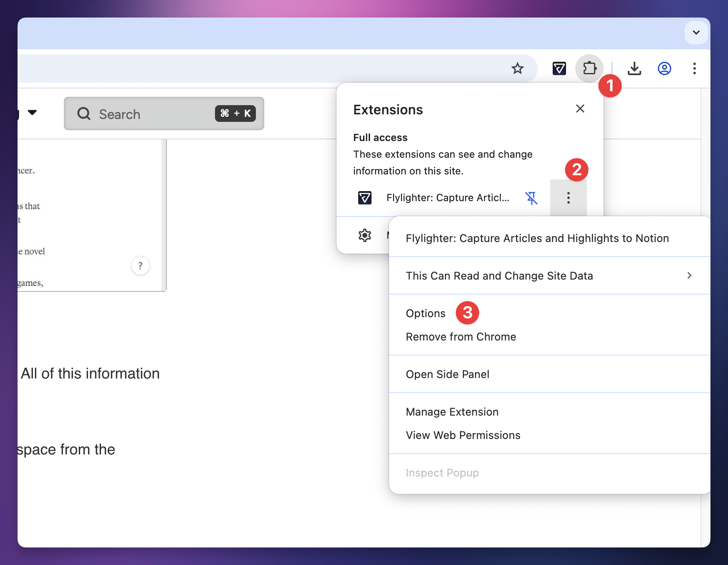
Task: Select Open Side Panel
Action: coord(447,374)
